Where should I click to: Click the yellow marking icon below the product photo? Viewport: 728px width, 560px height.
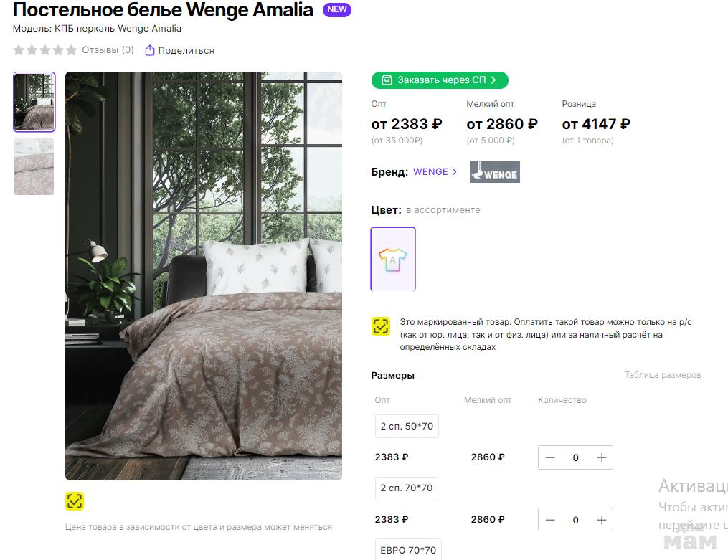[x=75, y=501]
